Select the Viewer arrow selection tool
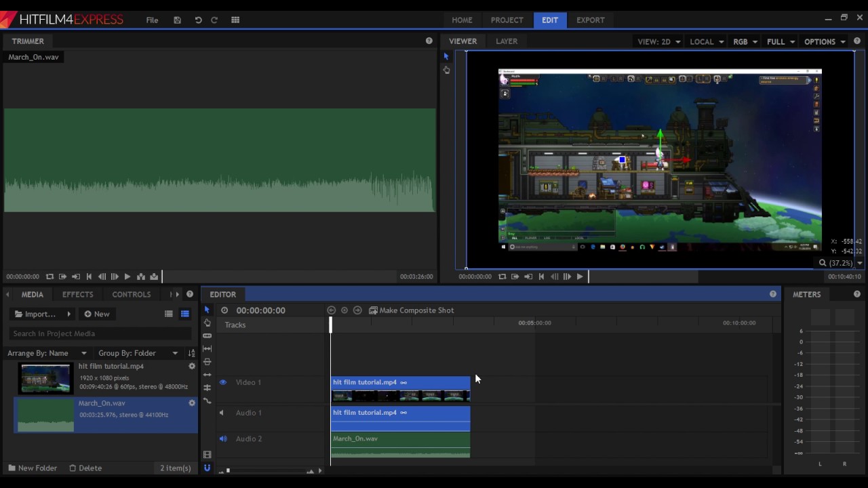This screenshot has width=868, height=488. pyautogui.click(x=446, y=56)
